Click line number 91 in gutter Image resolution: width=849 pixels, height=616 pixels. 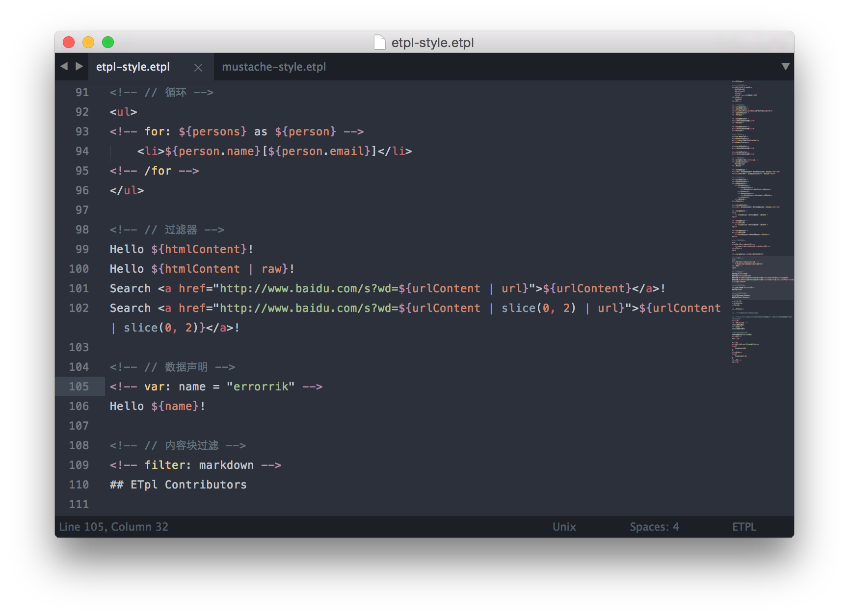pyautogui.click(x=82, y=92)
